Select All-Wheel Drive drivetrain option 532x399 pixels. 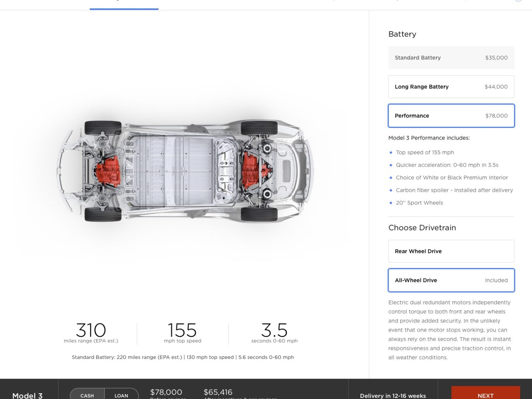[x=451, y=280]
